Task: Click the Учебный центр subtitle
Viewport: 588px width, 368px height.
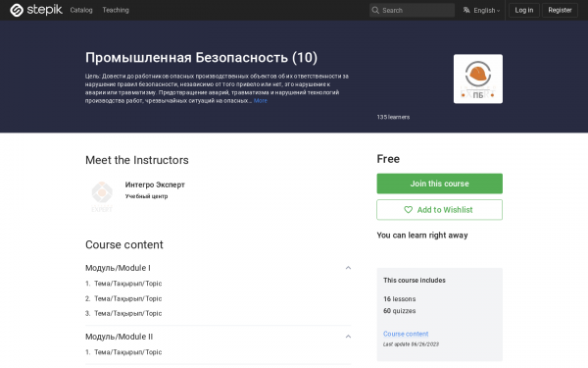Action: click(146, 196)
